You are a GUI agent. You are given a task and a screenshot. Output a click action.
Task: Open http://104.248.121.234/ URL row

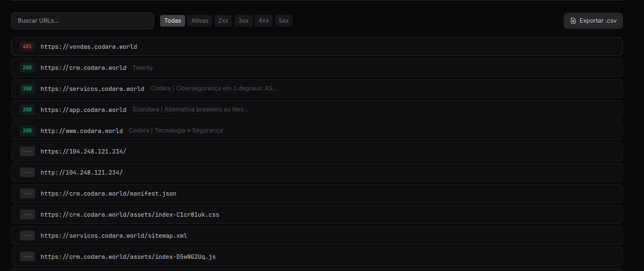tap(316, 172)
